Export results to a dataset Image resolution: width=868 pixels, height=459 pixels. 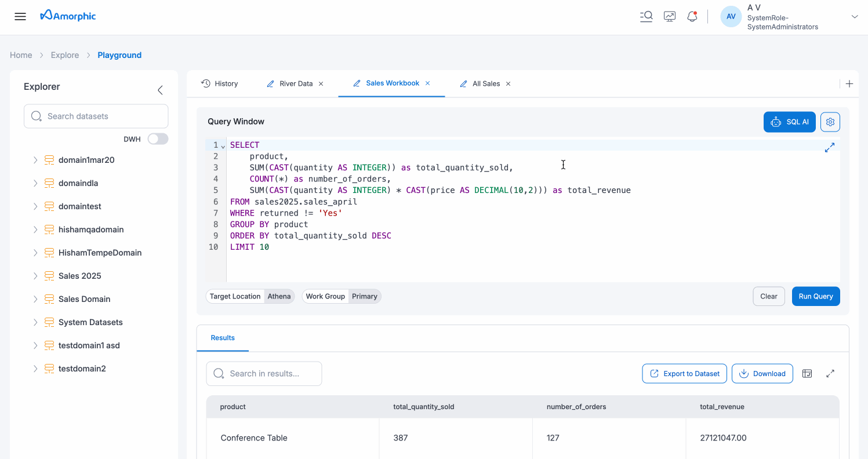(x=684, y=373)
